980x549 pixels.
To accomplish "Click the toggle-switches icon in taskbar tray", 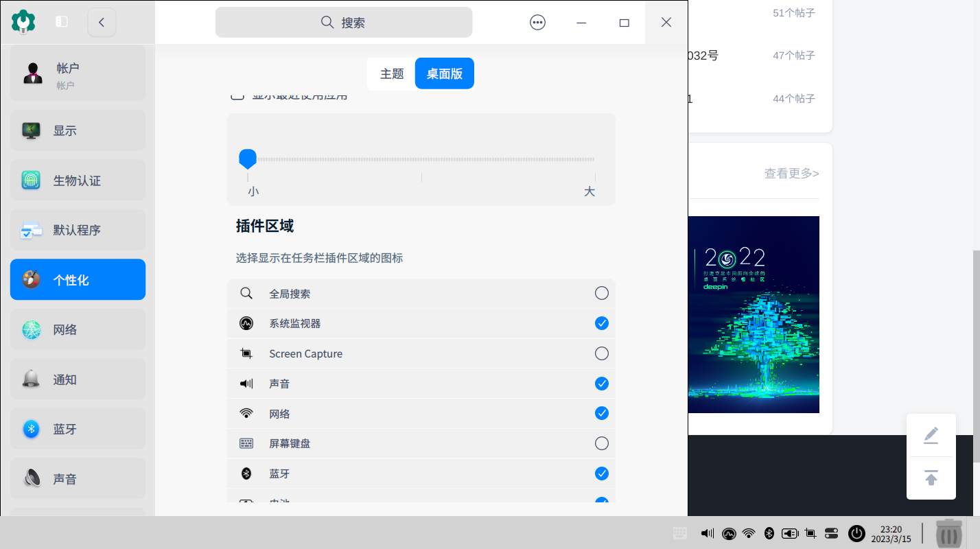I will coord(831,533).
